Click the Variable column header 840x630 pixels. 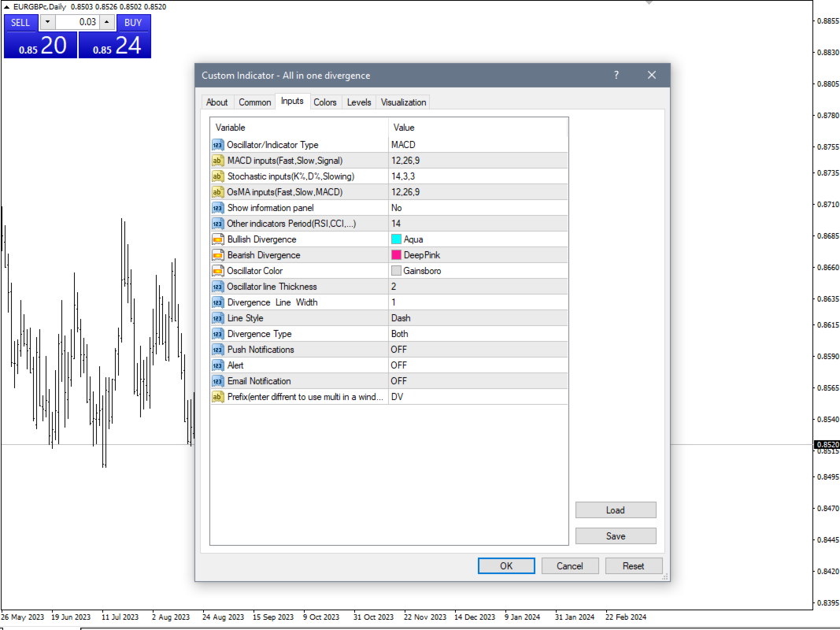(x=299, y=128)
